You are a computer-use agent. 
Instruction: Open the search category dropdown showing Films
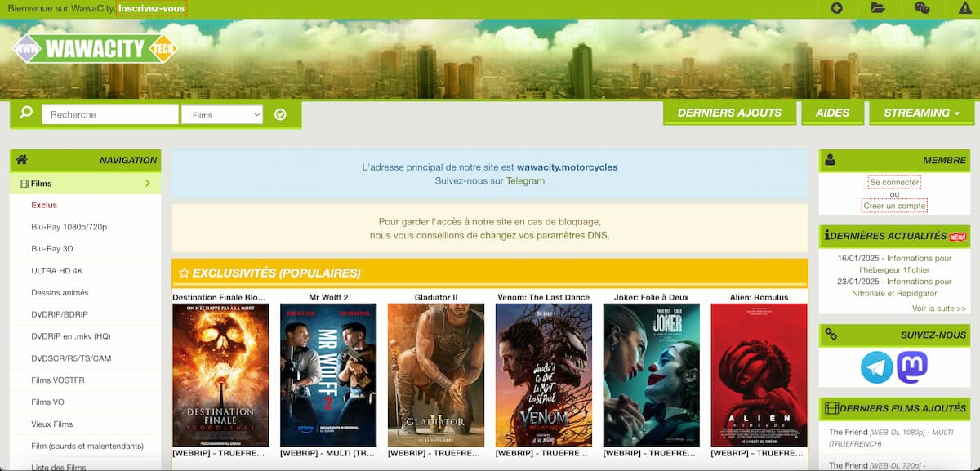point(222,115)
